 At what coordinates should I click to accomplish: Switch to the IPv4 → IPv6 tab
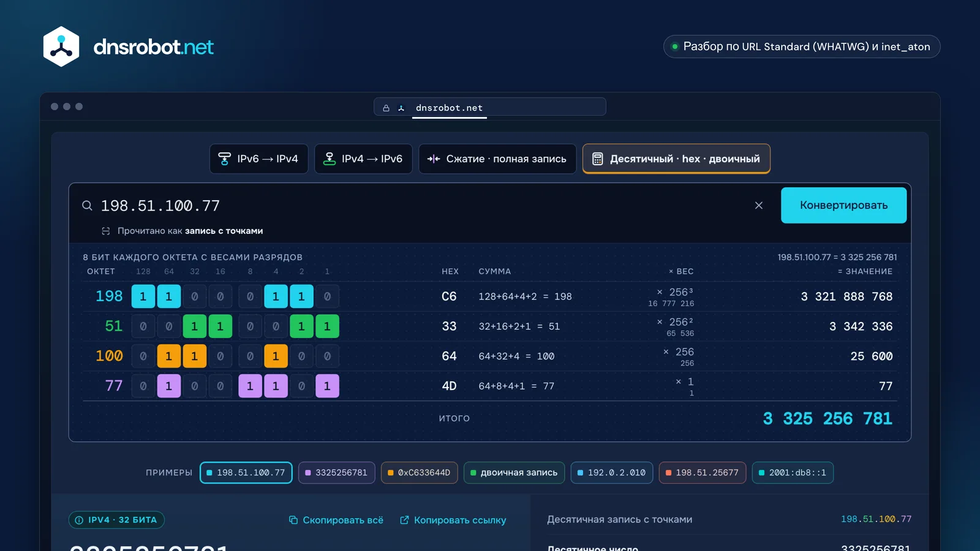pos(363,159)
